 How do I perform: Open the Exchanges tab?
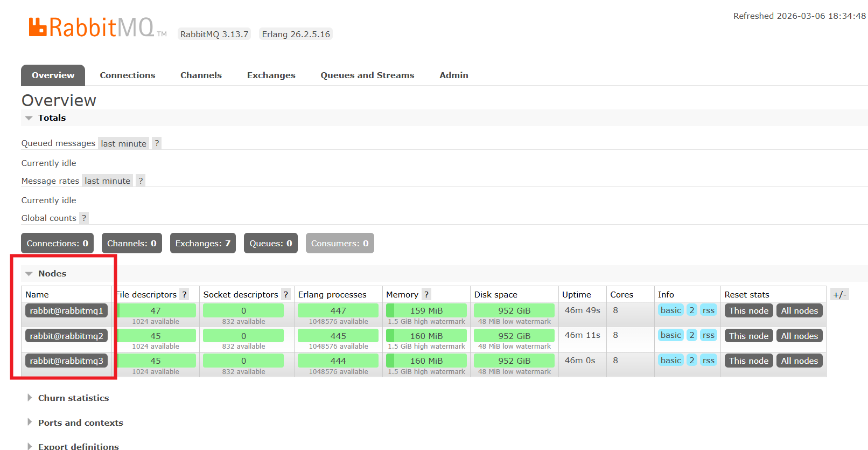[271, 75]
